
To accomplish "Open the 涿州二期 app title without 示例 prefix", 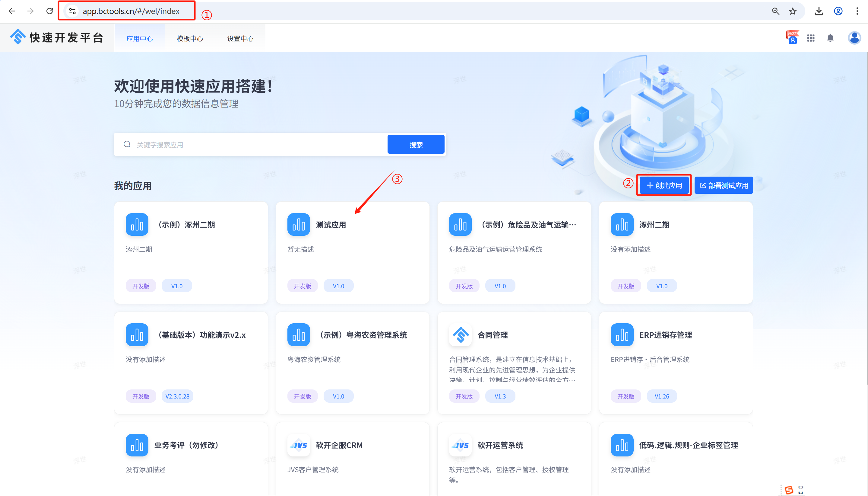I will (654, 225).
